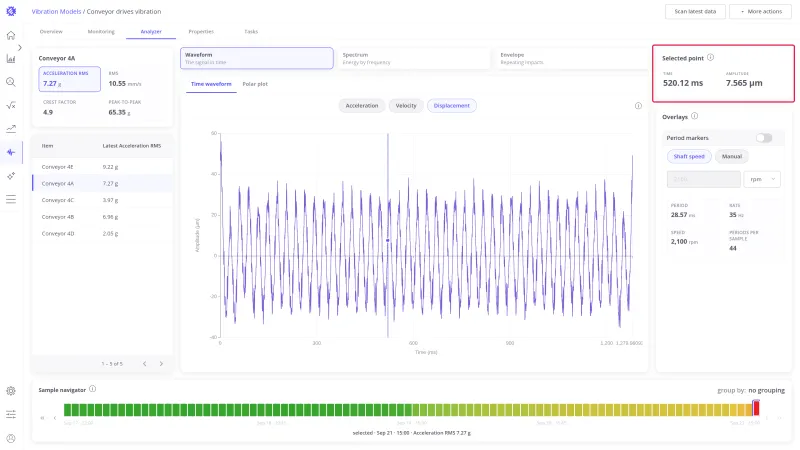Open the Properties tab

click(x=201, y=32)
